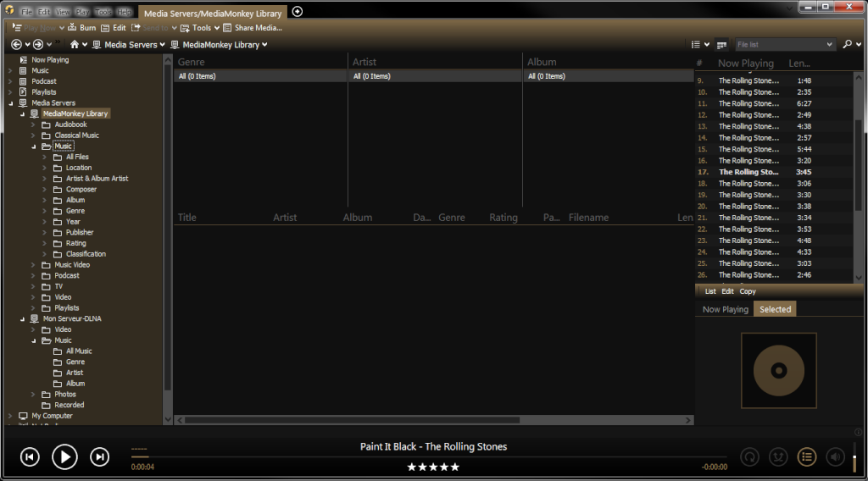Image resolution: width=868 pixels, height=481 pixels.
Task: Click the column browser layout icon
Action: click(x=721, y=45)
